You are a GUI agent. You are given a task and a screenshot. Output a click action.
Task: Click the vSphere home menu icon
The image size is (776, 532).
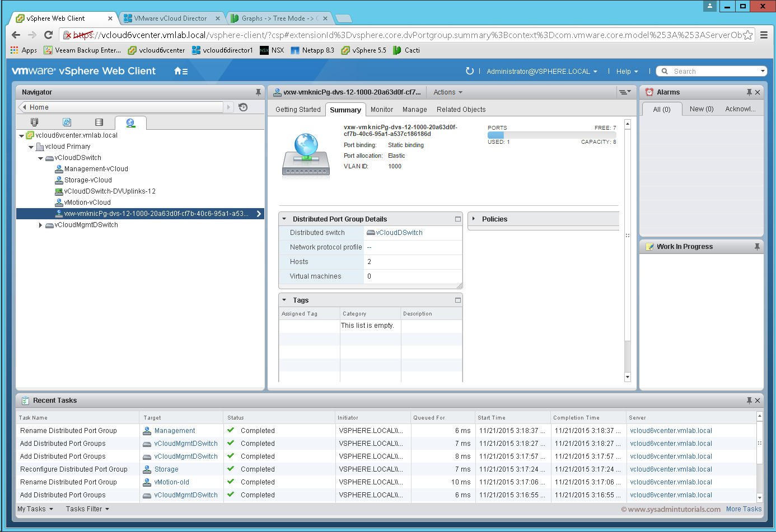tap(181, 71)
